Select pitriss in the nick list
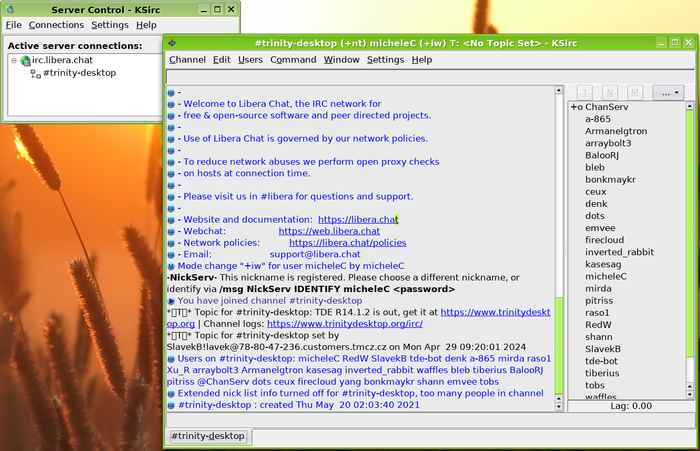The width and height of the screenshot is (700, 451). pos(599,301)
